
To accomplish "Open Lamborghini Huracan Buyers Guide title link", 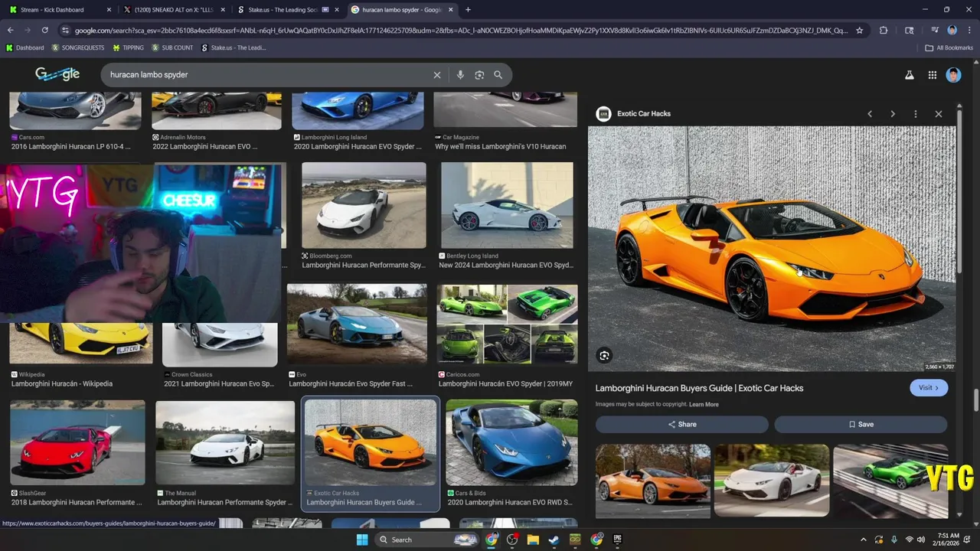I will click(x=699, y=388).
